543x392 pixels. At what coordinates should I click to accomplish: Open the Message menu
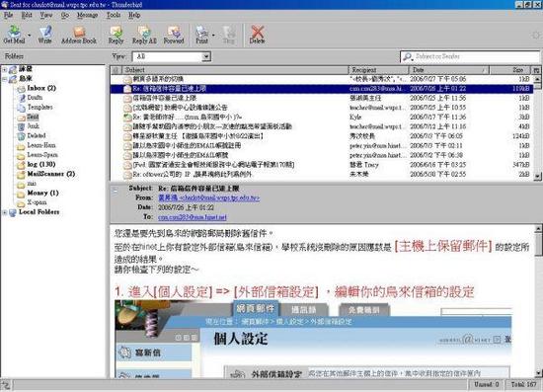pyautogui.click(x=87, y=15)
